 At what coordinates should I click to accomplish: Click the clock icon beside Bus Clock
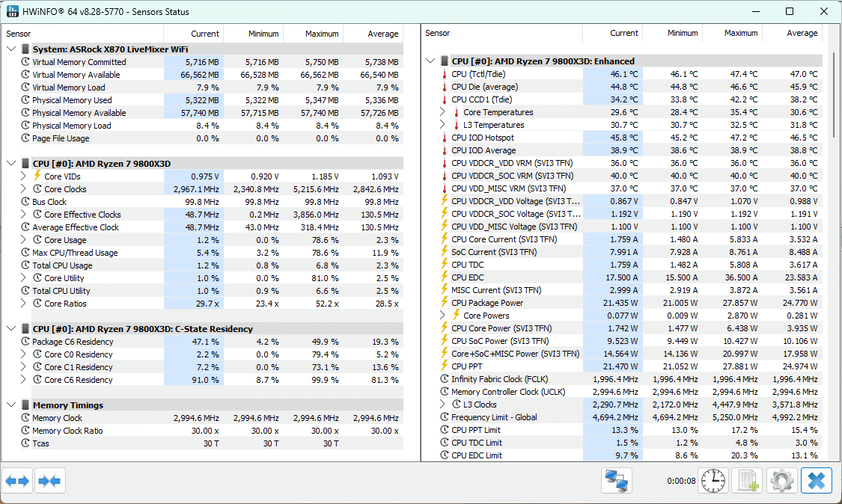(25, 202)
